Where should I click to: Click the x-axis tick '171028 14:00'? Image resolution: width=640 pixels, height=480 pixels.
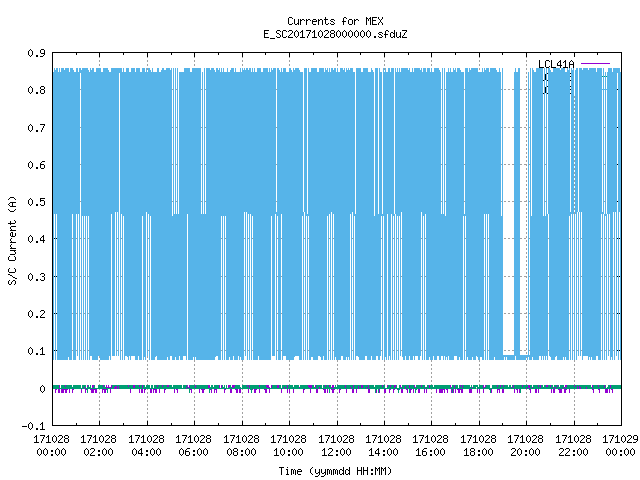[x=383, y=446]
